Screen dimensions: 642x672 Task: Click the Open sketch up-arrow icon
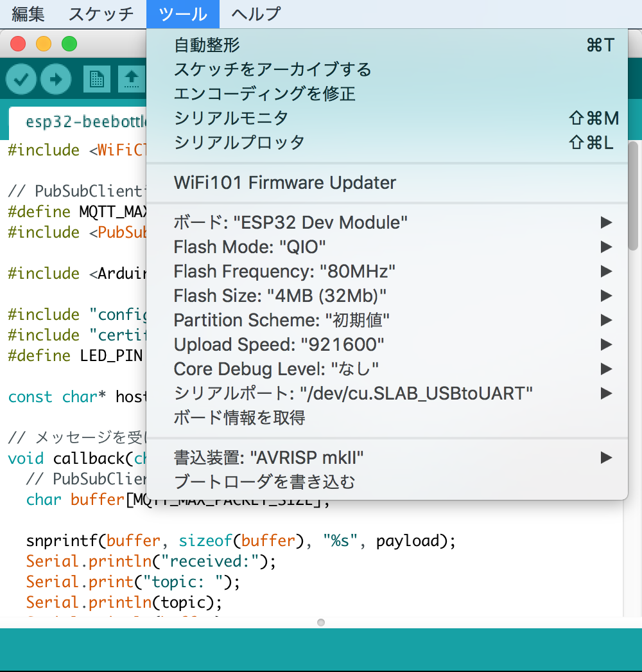coord(132,79)
